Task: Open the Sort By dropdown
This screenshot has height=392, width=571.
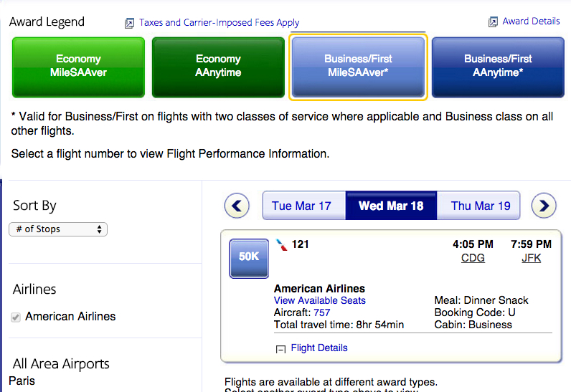Action: pos(58,229)
